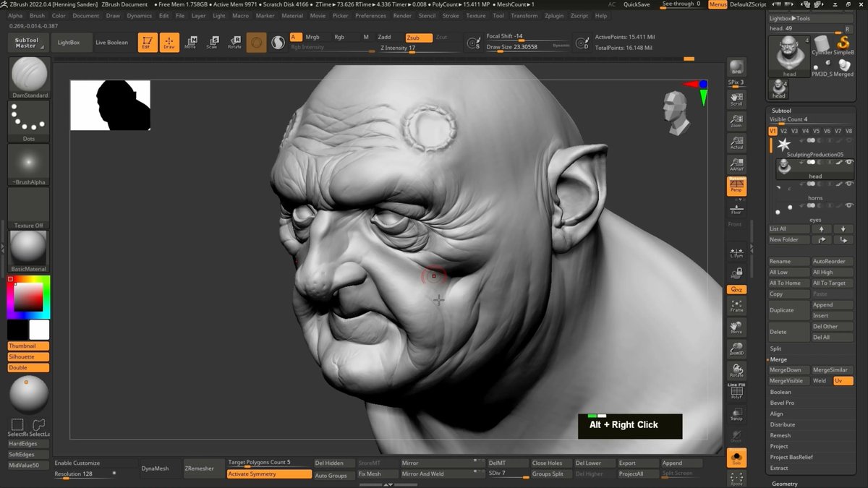Select the Move tool icon on the top shelf
This screenshot has height=488, width=868.
tap(190, 42)
